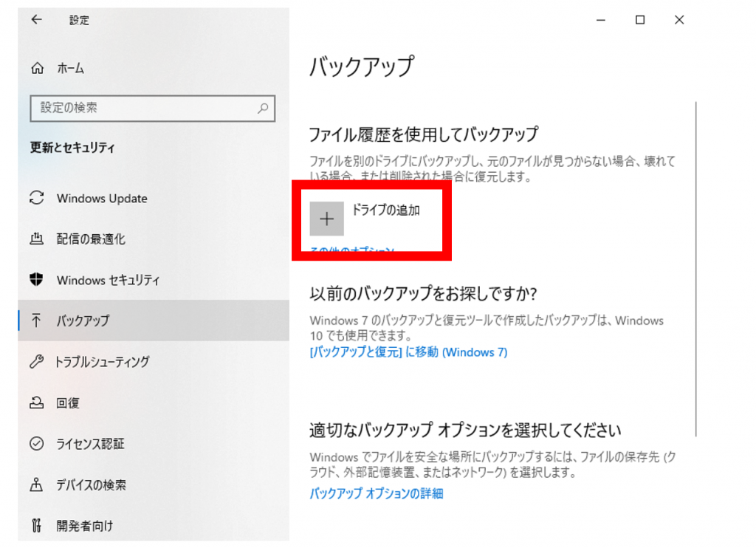Click the その他のオプション link
The width and height of the screenshot is (756, 548).
pos(351,252)
